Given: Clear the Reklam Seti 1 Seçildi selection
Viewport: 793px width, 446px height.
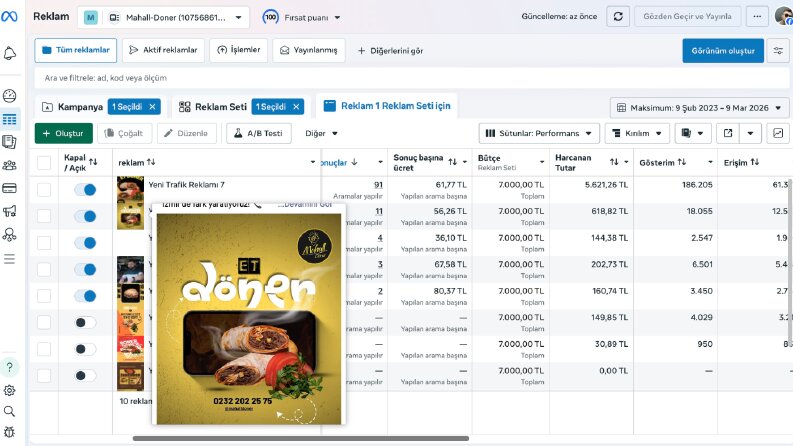Looking at the screenshot, I should coord(296,107).
